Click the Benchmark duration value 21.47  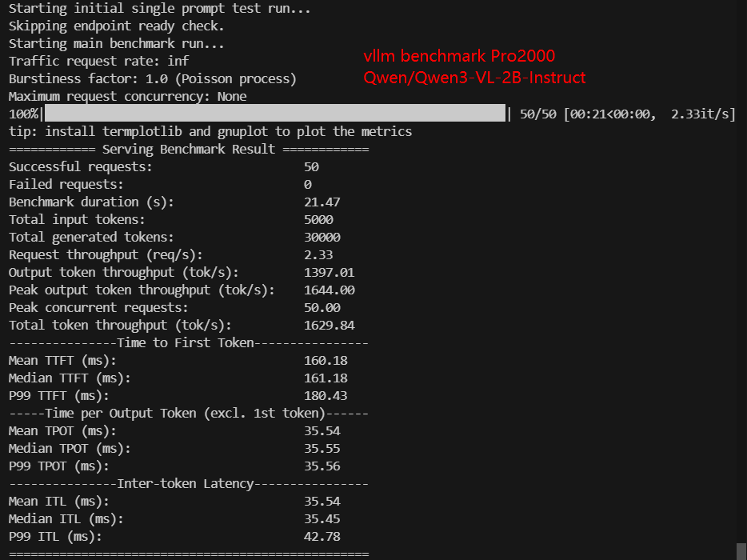(322, 202)
